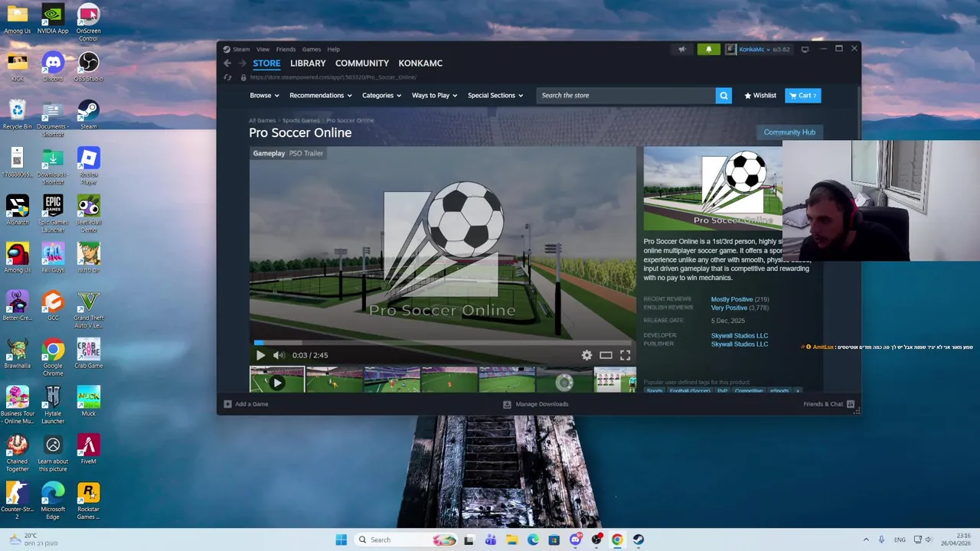
Task: Open publisher Skywall Studios LLC link
Action: pos(740,344)
